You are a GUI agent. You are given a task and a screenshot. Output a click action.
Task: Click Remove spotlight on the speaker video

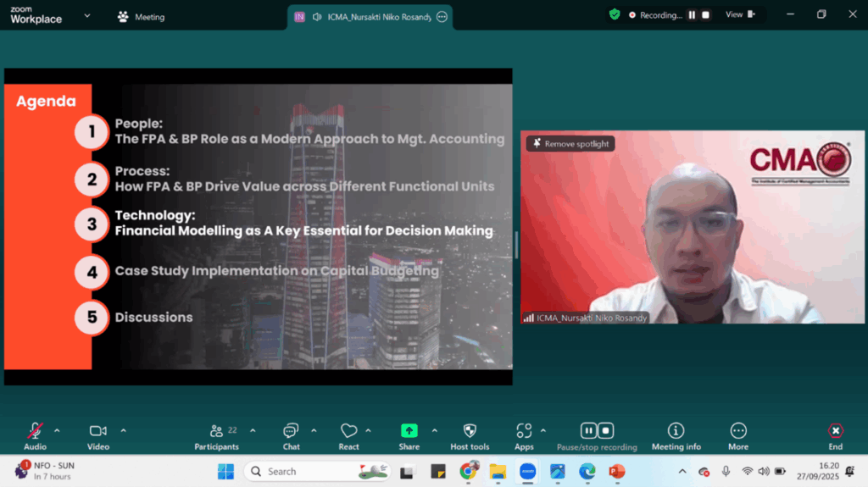click(570, 144)
